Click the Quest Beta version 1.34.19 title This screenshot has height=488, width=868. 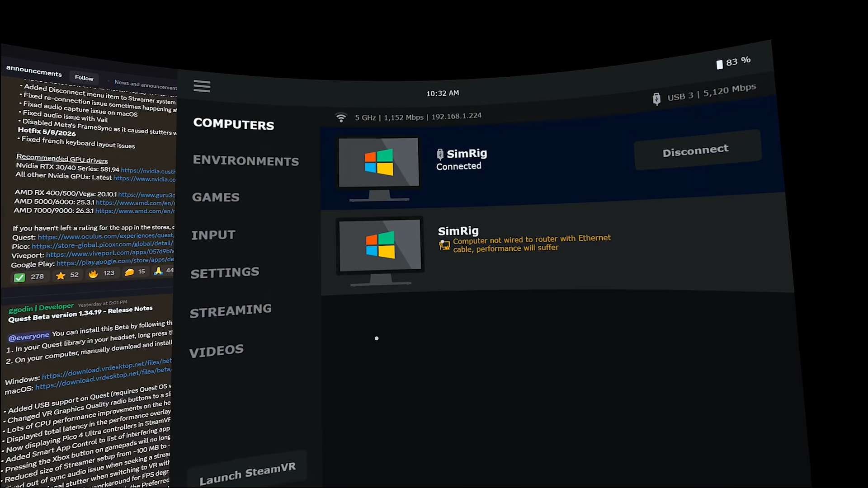(x=80, y=314)
